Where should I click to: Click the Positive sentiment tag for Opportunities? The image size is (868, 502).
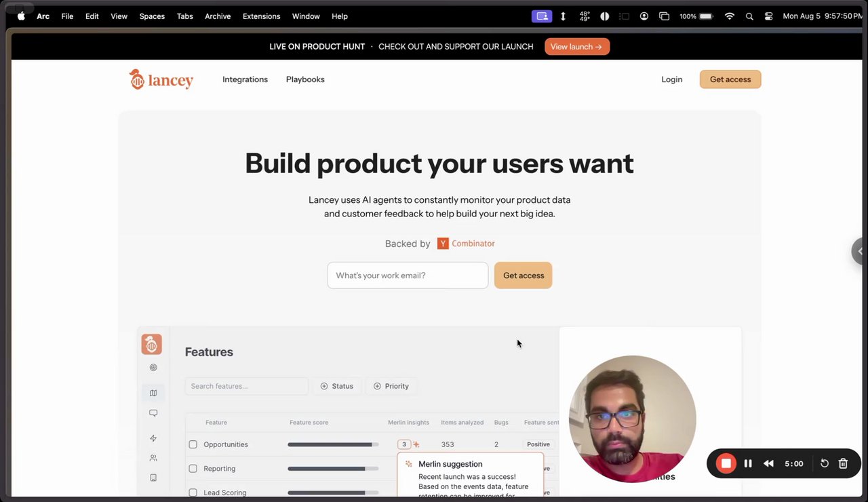click(x=539, y=444)
